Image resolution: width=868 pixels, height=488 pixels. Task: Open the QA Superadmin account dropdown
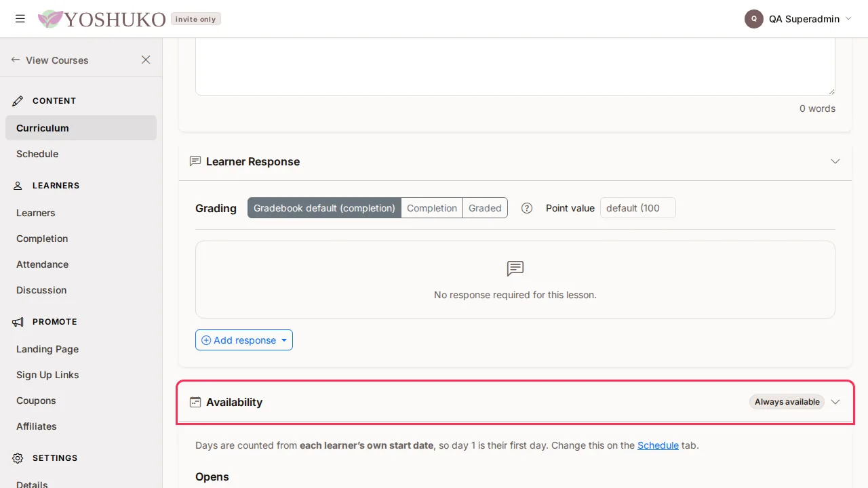point(798,19)
